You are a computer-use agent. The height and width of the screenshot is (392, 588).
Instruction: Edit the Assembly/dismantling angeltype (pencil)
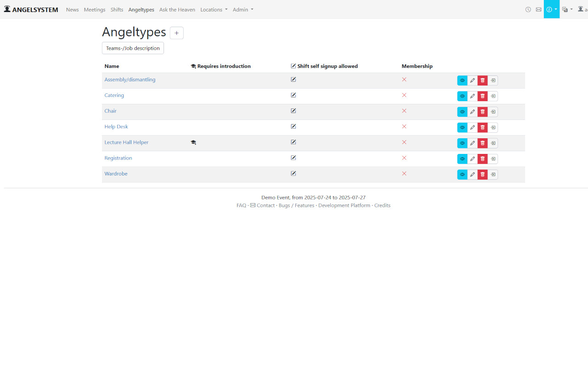pyautogui.click(x=473, y=80)
